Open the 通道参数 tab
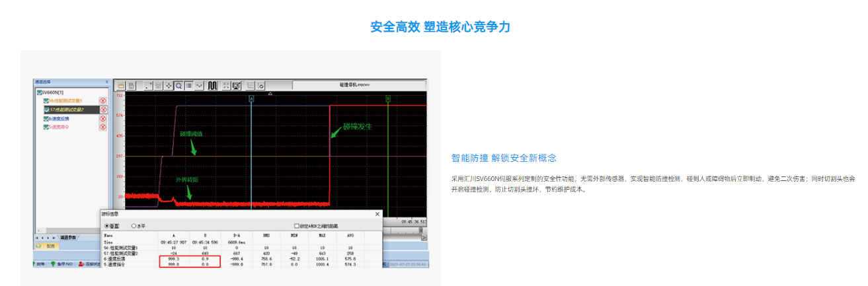The image size is (868, 286). [68, 237]
